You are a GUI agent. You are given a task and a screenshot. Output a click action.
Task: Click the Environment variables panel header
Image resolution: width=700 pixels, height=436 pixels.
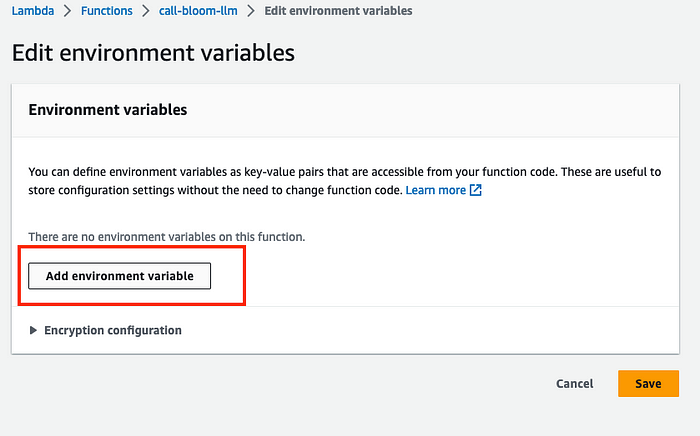108,110
